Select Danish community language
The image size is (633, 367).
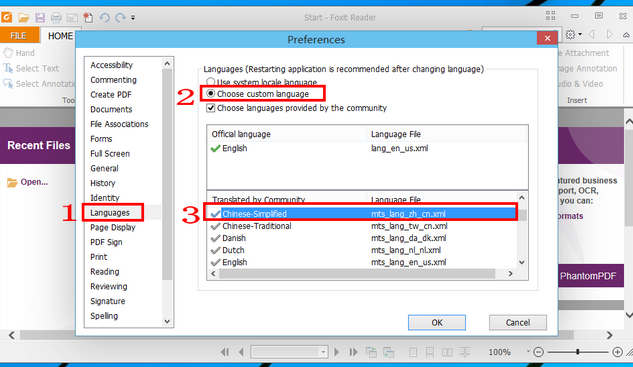[362, 238]
